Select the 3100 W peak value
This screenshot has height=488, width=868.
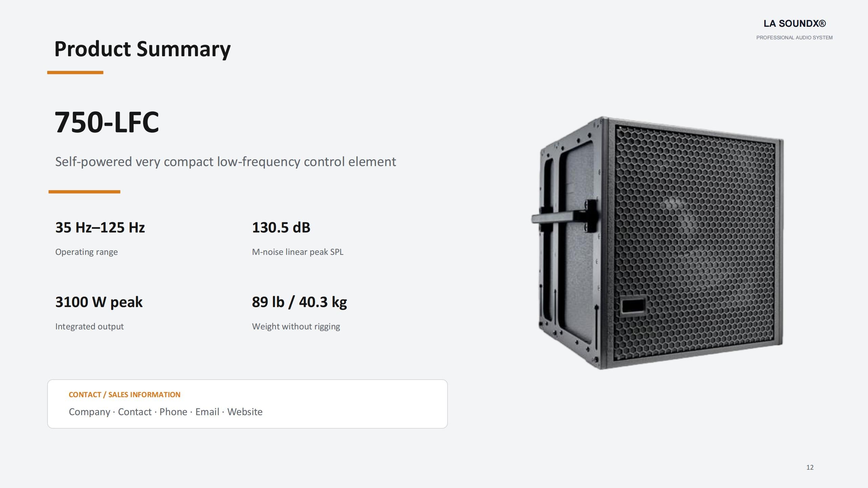(99, 302)
